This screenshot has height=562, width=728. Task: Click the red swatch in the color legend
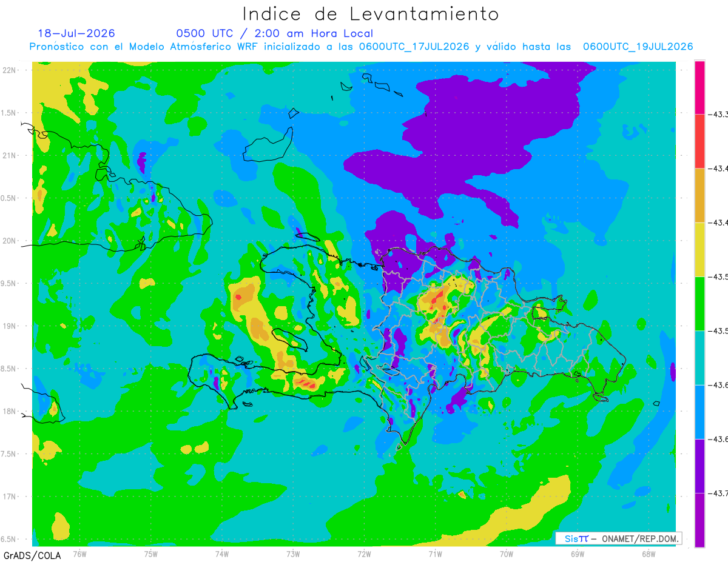click(x=699, y=141)
